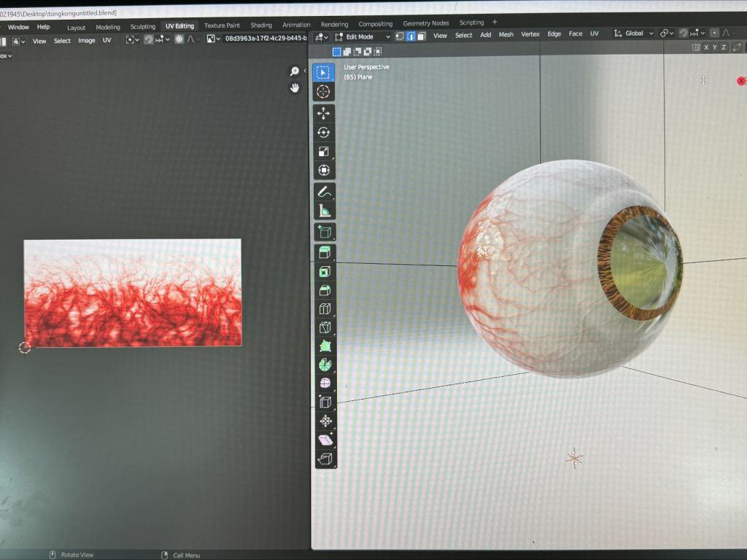Open the image browse dropdown in UV editor
Viewport: 747px width, 560px height.
point(213,39)
